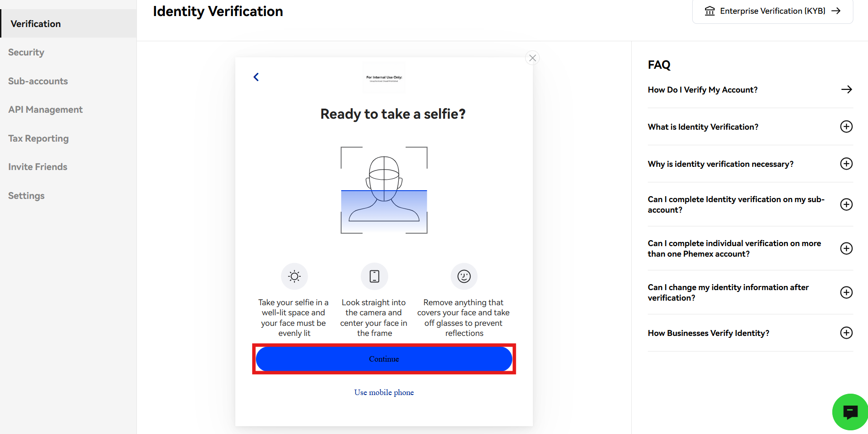Expand "Why is identity verification necessary?" question
Screen dimensions: 868x434
coord(846,164)
